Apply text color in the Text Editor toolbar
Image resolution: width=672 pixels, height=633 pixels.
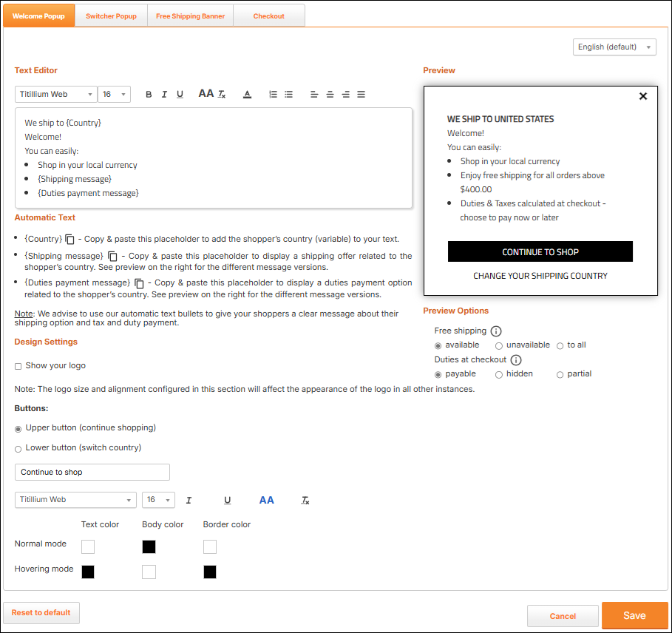coord(248,95)
